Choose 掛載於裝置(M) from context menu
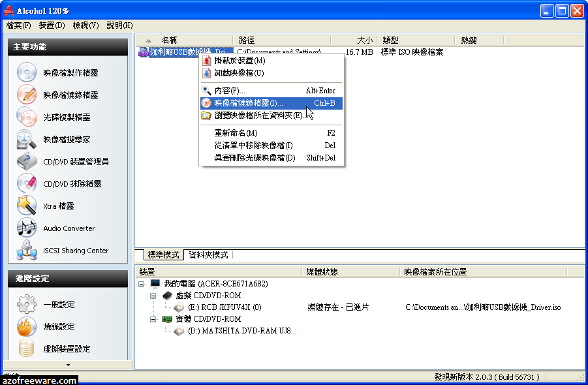Screen dimensions: 588x385 [x=271, y=61]
